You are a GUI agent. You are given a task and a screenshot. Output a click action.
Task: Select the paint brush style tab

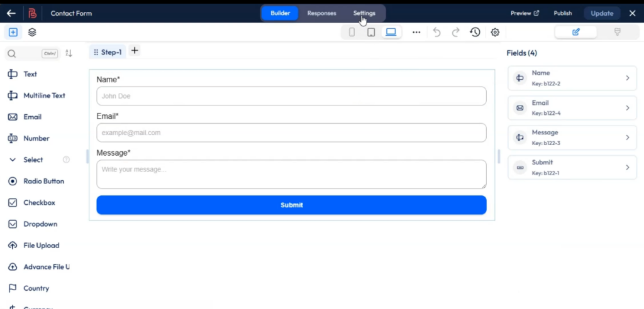pos(617,32)
